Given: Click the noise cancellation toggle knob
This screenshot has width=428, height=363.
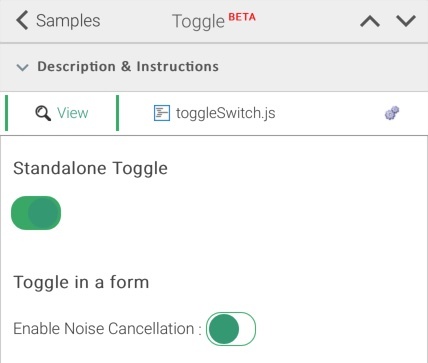Looking at the screenshot, I should pyautogui.click(x=224, y=329).
